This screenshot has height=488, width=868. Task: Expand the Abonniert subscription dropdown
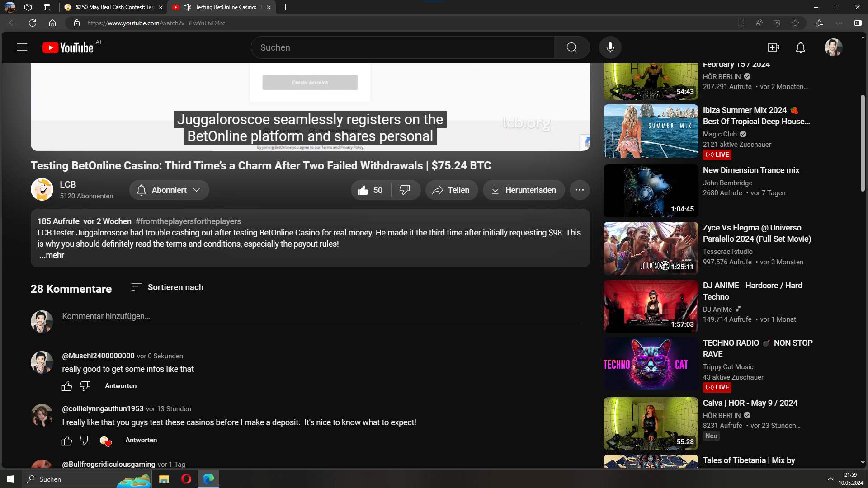click(169, 190)
